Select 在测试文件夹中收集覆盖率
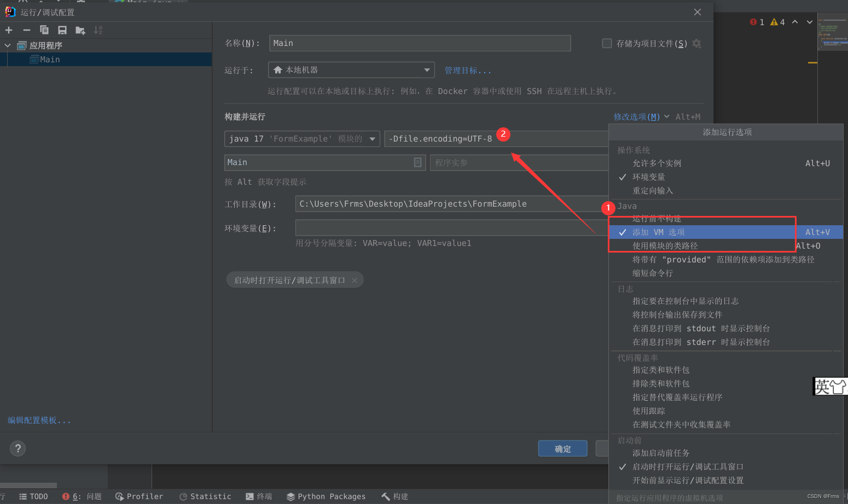Viewport: 848px width, 504px height. [725, 425]
